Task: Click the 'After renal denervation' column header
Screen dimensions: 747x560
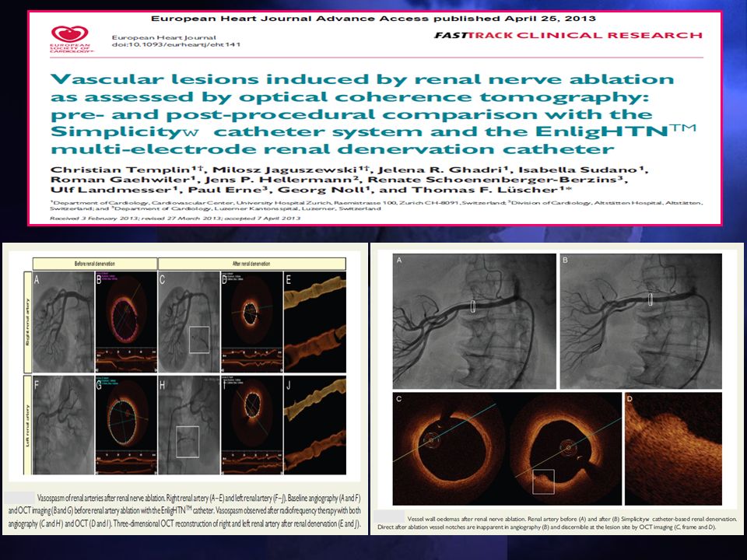Action: click(x=251, y=264)
